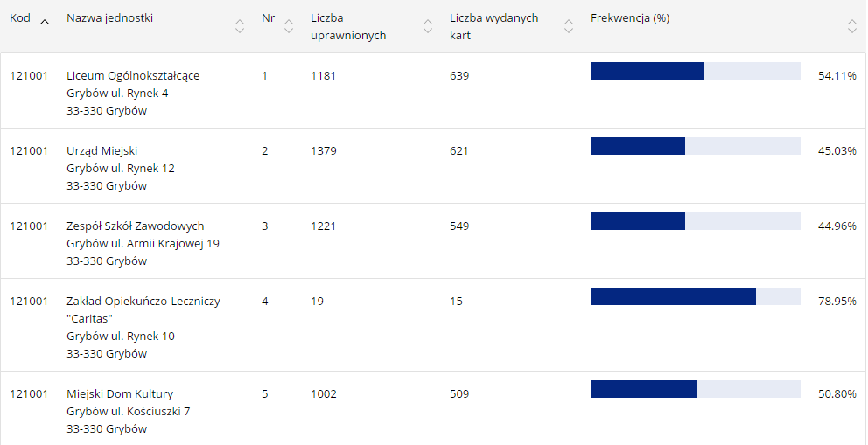Click the Liczba uprawnionych header text

point(347,26)
